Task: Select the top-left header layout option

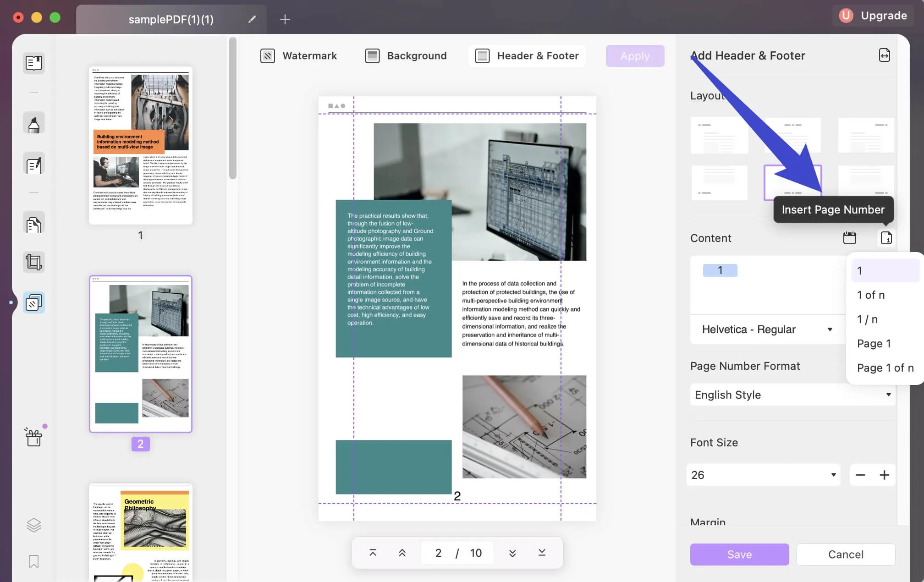Action: [x=719, y=135]
